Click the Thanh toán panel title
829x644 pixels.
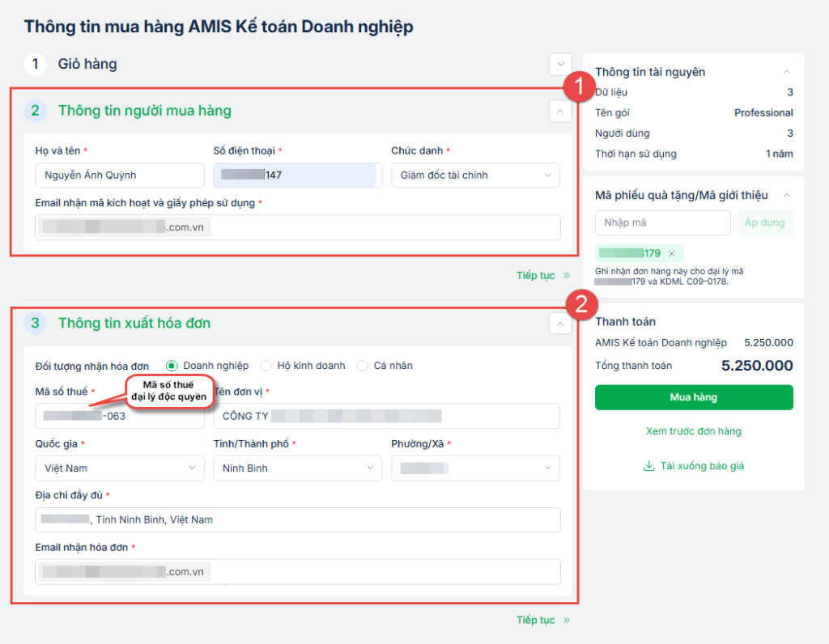pyautogui.click(x=625, y=322)
